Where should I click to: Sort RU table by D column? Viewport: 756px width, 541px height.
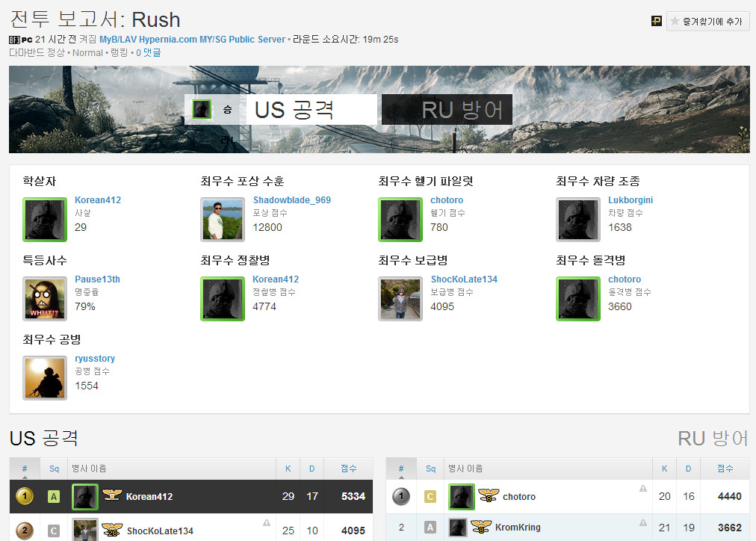pos(689,469)
